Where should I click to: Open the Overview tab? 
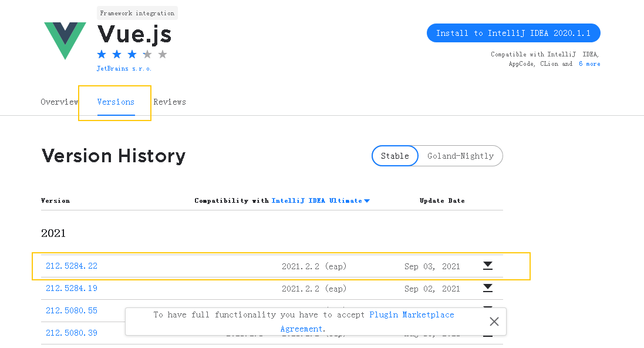point(59,102)
